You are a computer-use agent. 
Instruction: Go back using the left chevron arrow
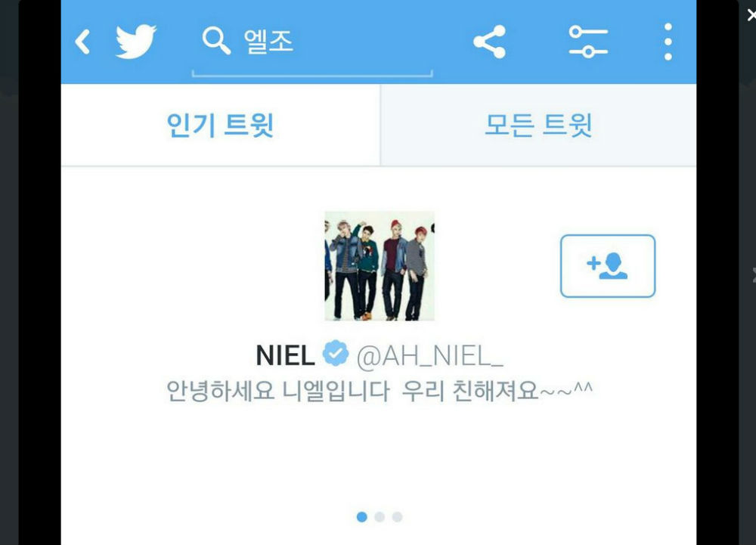[x=82, y=42]
